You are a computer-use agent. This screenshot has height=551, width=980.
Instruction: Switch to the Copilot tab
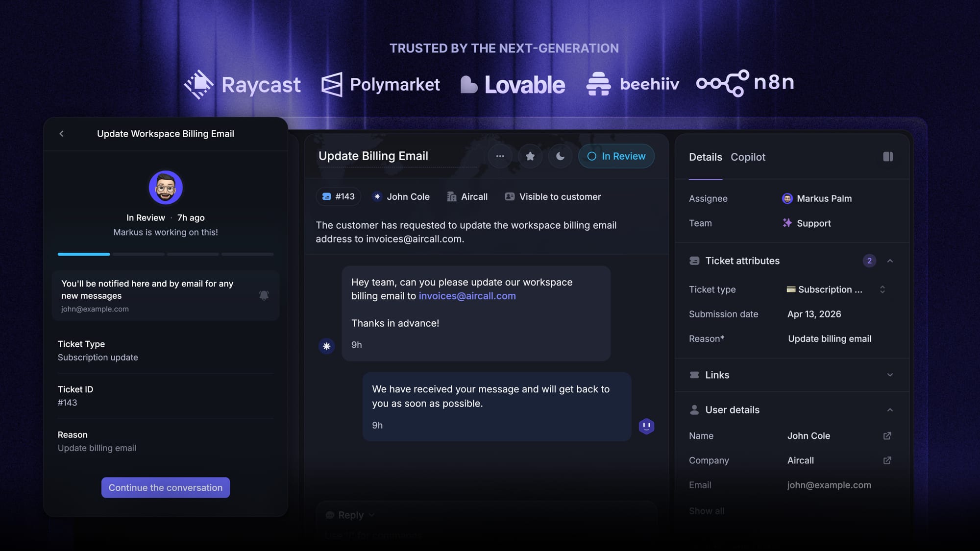tap(748, 157)
